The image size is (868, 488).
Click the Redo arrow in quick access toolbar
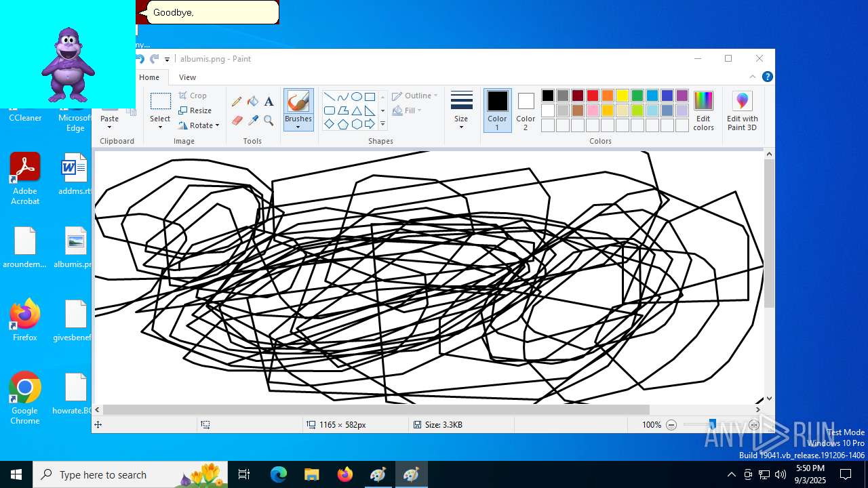[155, 59]
